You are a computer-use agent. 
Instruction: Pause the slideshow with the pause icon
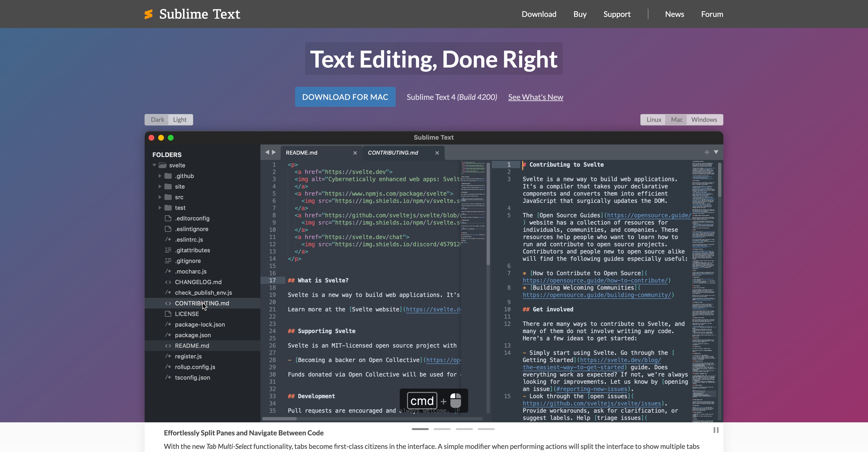pos(716,430)
